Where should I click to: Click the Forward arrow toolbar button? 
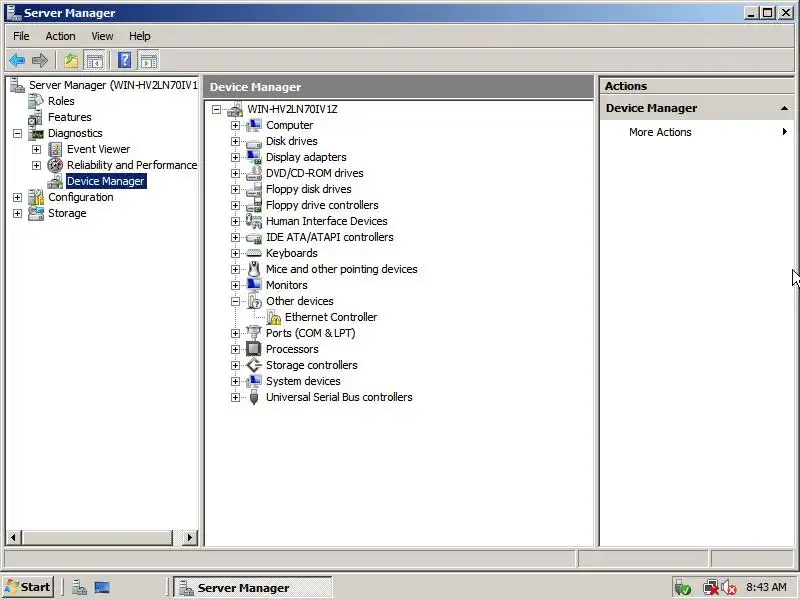point(40,61)
